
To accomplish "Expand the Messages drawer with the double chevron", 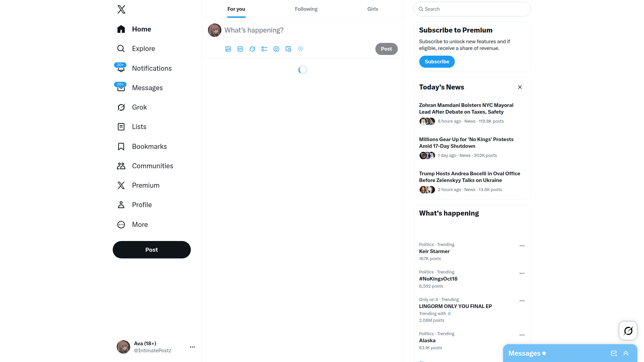I will (x=626, y=353).
